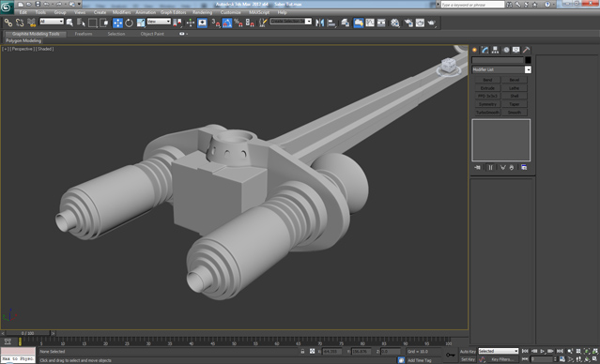Screen dimensions: 600x364
Task: Click the ViewCube in the viewport corner
Action: pos(449,66)
